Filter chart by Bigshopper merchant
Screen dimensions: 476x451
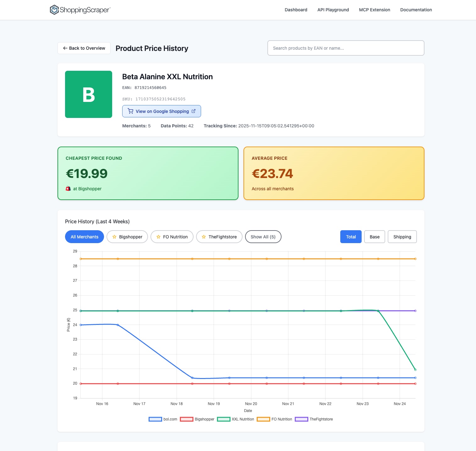tap(127, 237)
